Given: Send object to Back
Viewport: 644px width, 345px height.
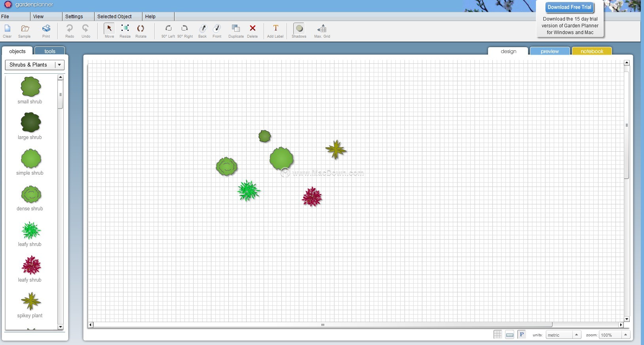Looking at the screenshot, I should tap(203, 28).
